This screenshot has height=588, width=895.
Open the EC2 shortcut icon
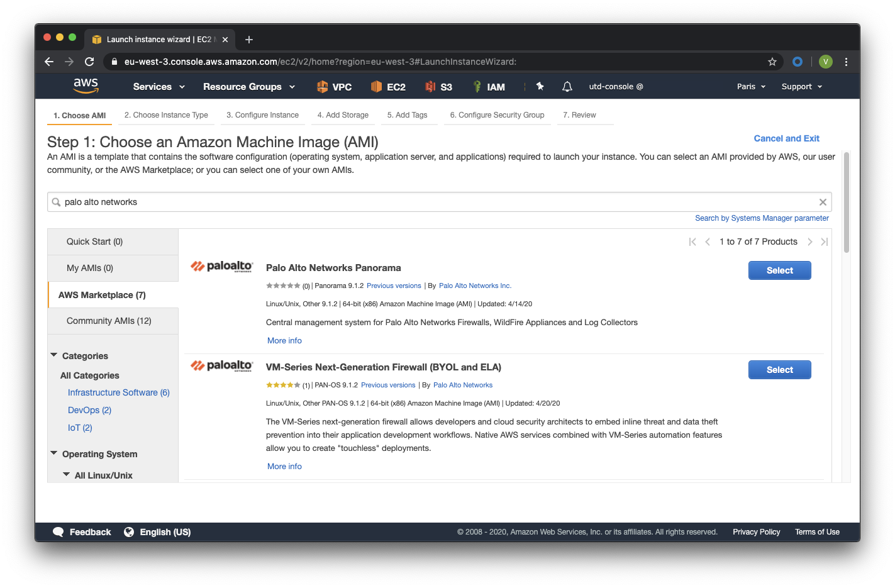[376, 87]
